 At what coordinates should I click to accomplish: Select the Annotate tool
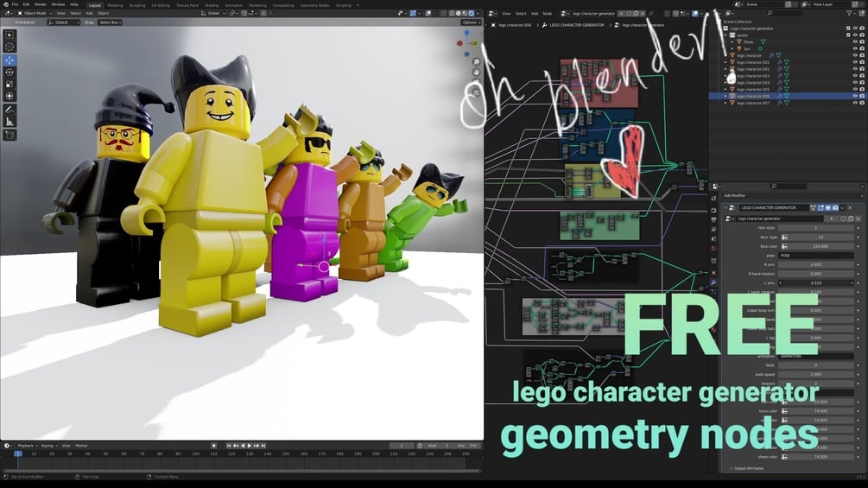tap(10, 110)
